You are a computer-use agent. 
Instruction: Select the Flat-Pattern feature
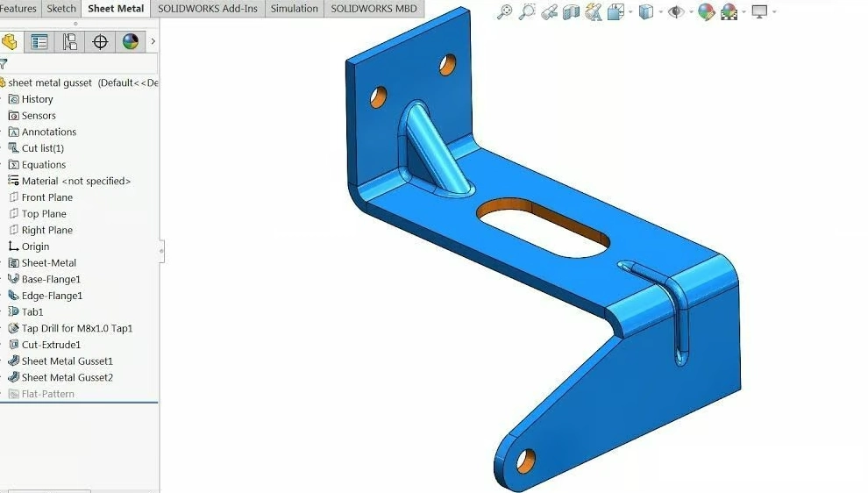coord(47,394)
